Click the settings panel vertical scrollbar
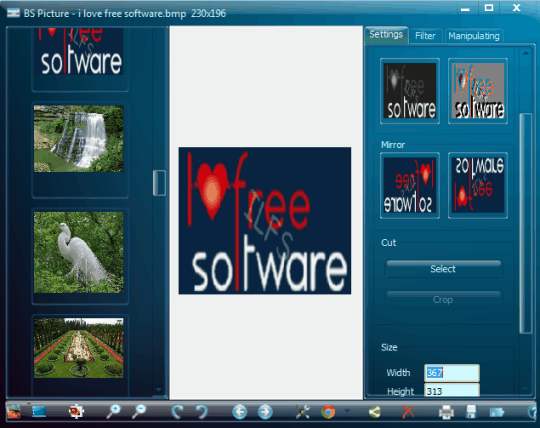Image resolution: width=540 pixels, height=428 pixels. tap(526, 223)
